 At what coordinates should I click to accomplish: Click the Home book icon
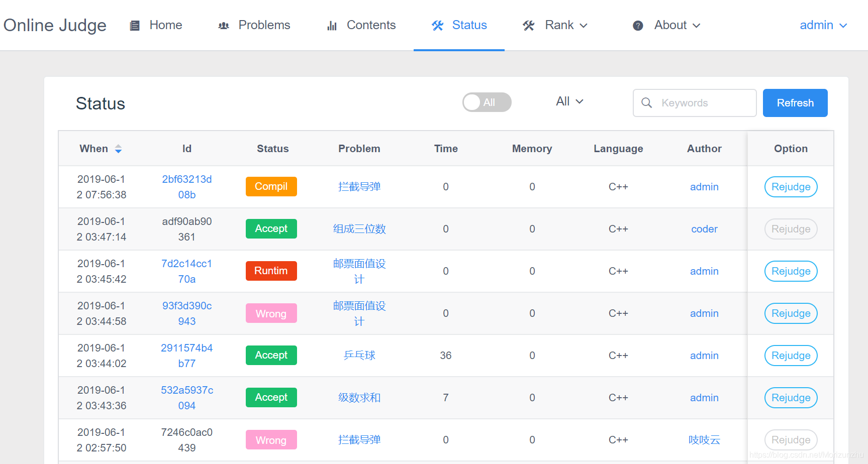click(135, 26)
